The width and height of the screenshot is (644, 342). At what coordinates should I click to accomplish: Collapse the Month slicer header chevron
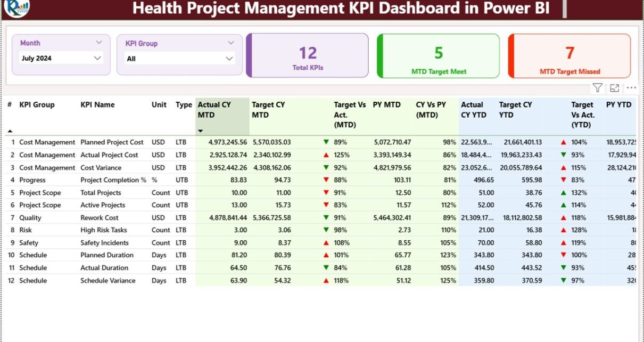point(99,43)
